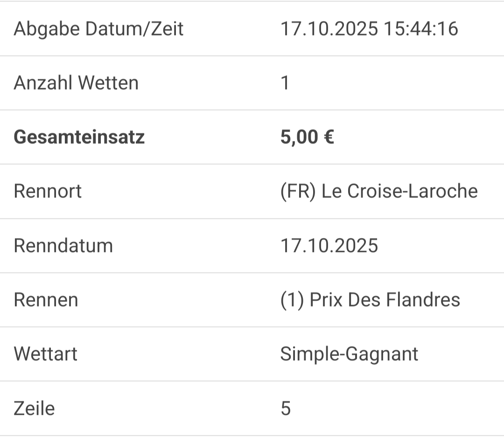Viewport: 504px width, 446px height.
Task: Click the "Wettart" label
Action: (x=45, y=354)
